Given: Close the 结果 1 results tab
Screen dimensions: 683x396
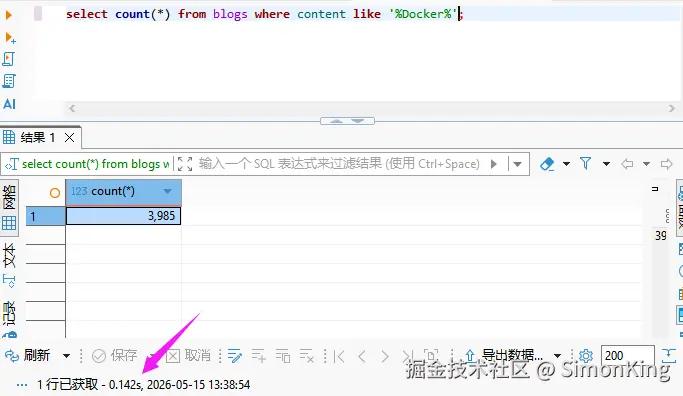Looking at the screenshot, I should click(69, 138).
